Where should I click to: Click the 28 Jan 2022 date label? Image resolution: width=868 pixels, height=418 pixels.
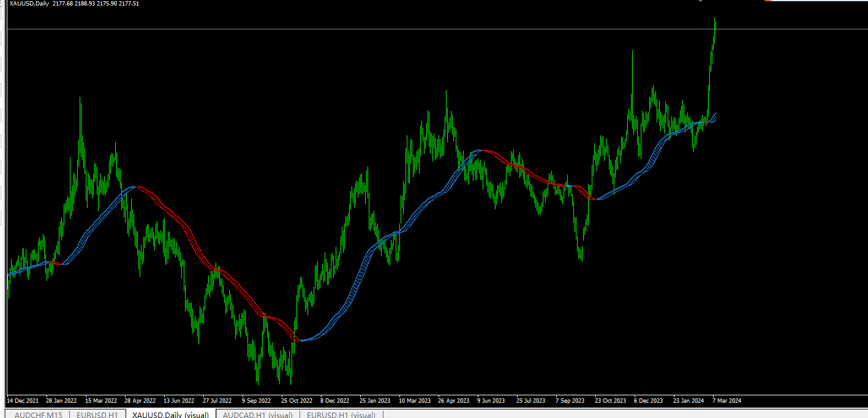pos(61,401)
